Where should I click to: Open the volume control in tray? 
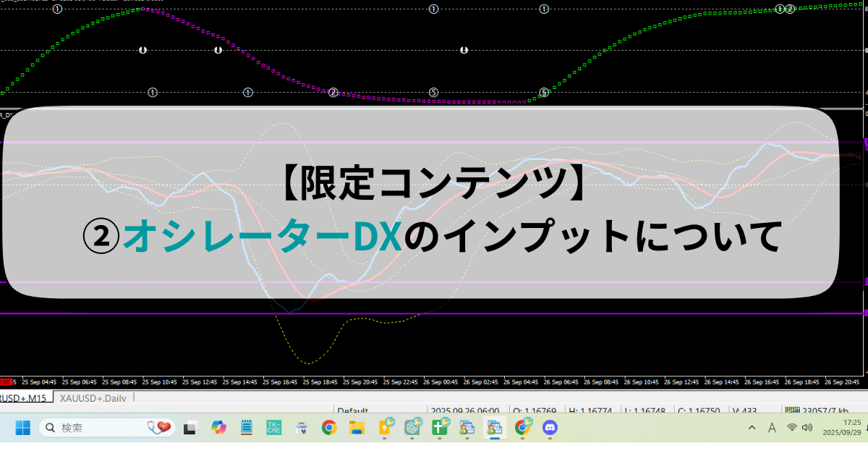pyautogui.click(x=807, y=428)
